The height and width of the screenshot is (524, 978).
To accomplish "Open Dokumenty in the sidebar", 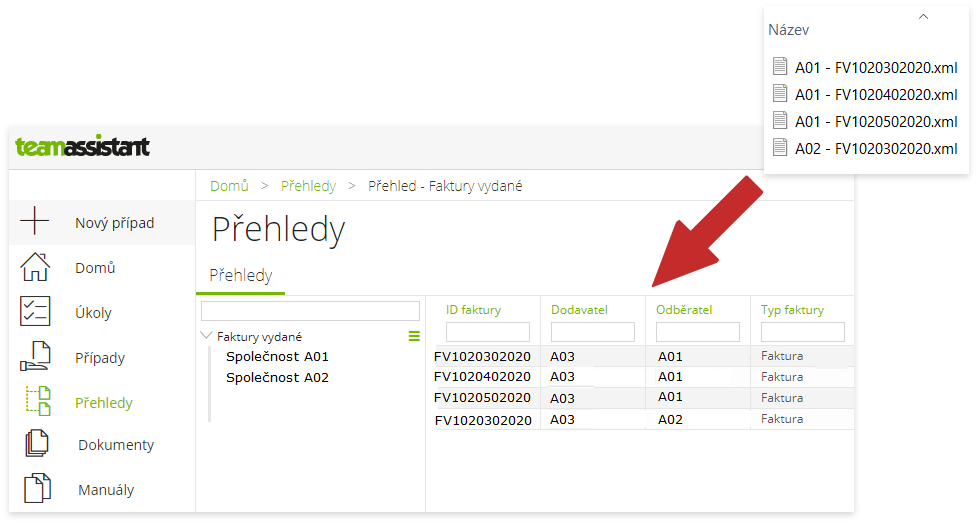I will click(116, 445).
